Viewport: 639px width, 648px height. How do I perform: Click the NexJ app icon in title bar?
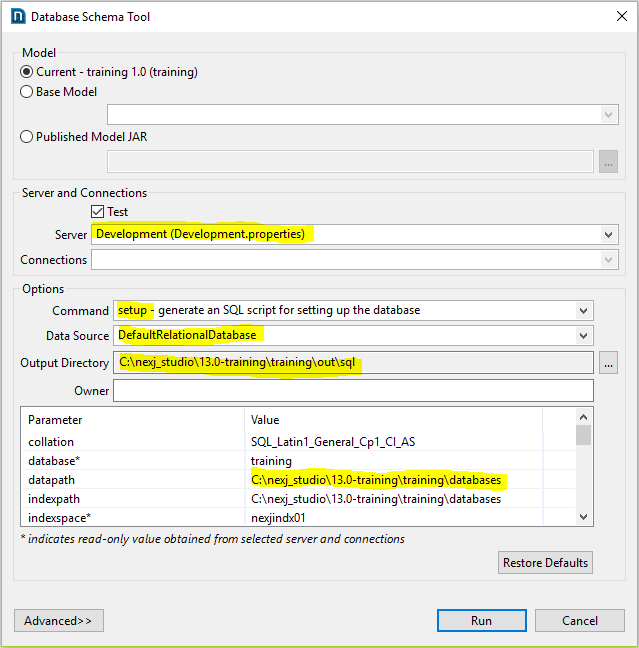pyautogui.click(x=17, y=16)
